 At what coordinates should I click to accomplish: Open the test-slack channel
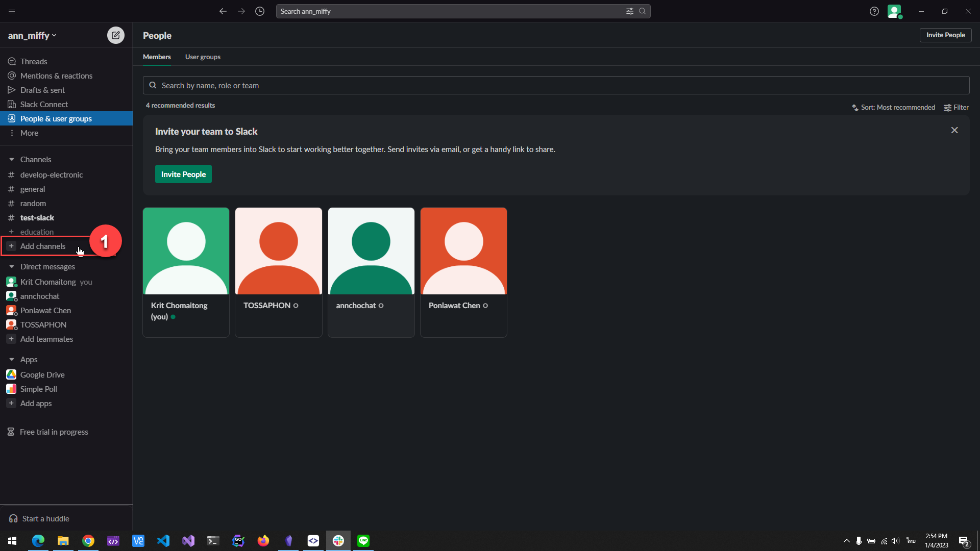[x=66, y=217]
